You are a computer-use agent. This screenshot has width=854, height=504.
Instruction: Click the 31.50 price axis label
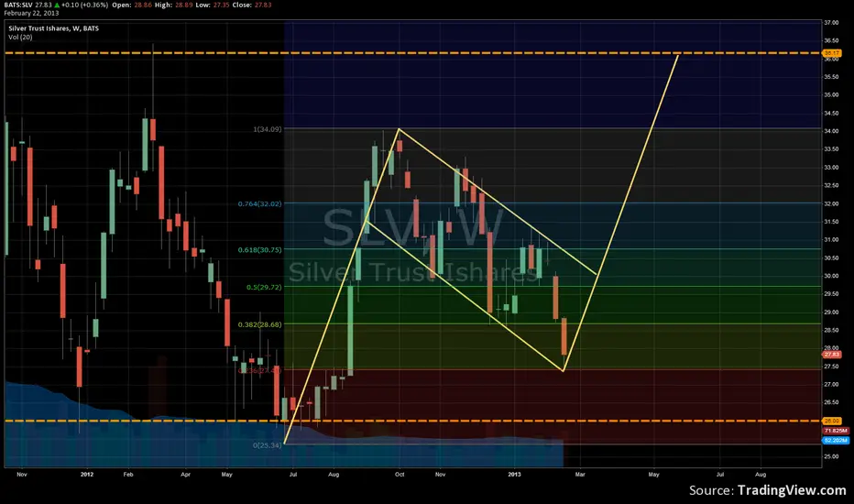[x=831, y=222]
